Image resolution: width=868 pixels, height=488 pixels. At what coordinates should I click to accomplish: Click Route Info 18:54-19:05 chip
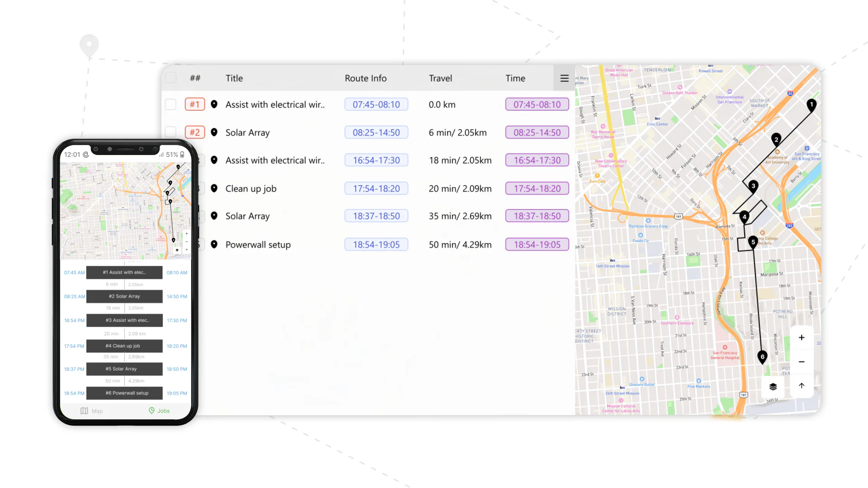[376, 244]
